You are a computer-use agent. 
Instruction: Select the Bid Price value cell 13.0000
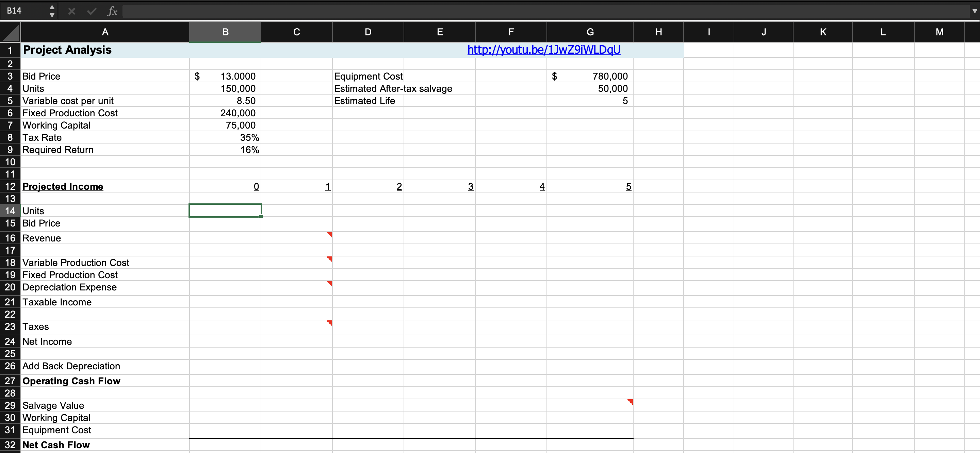(225, 76)
